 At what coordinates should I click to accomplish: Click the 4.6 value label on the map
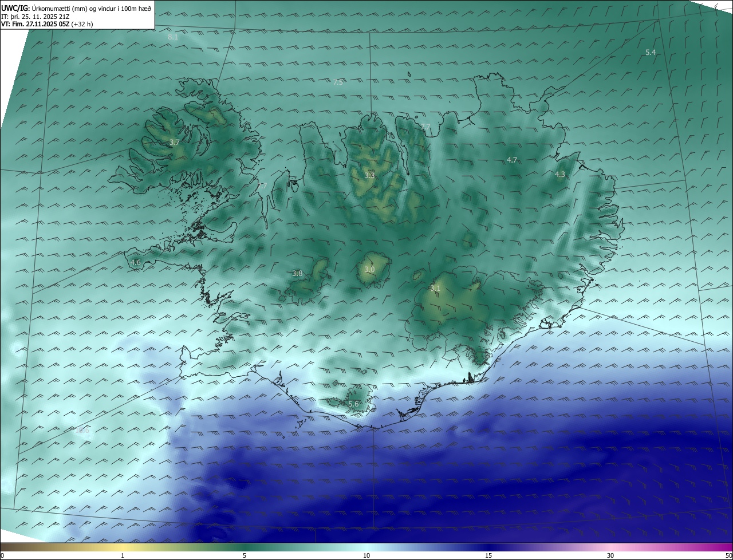click(x=136, y=262)
